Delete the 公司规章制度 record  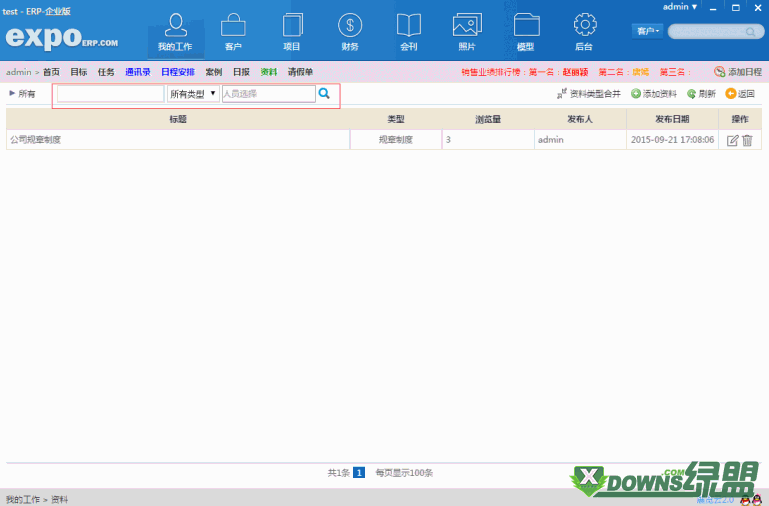click(x=747, y=140)
